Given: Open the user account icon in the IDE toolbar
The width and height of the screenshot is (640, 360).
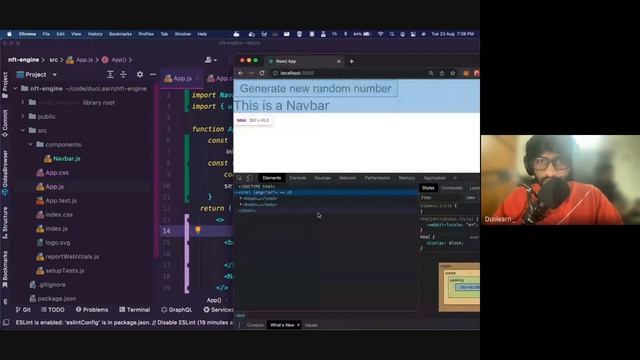Looking at the screenshot, I should click(210, 60).
